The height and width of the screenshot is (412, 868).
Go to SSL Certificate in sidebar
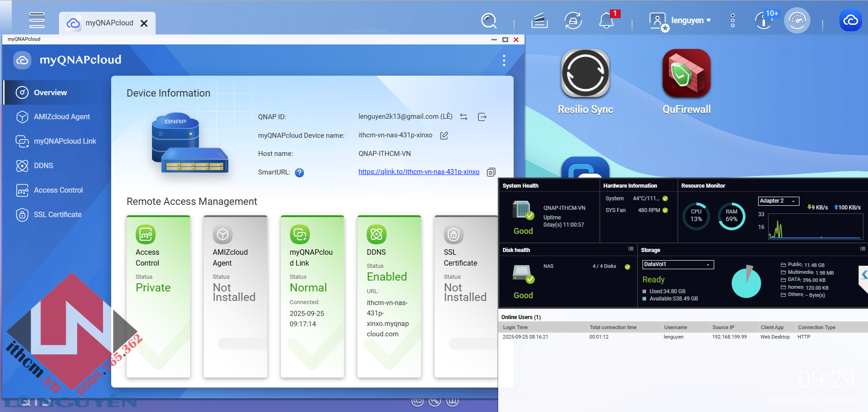click(58, 215)
